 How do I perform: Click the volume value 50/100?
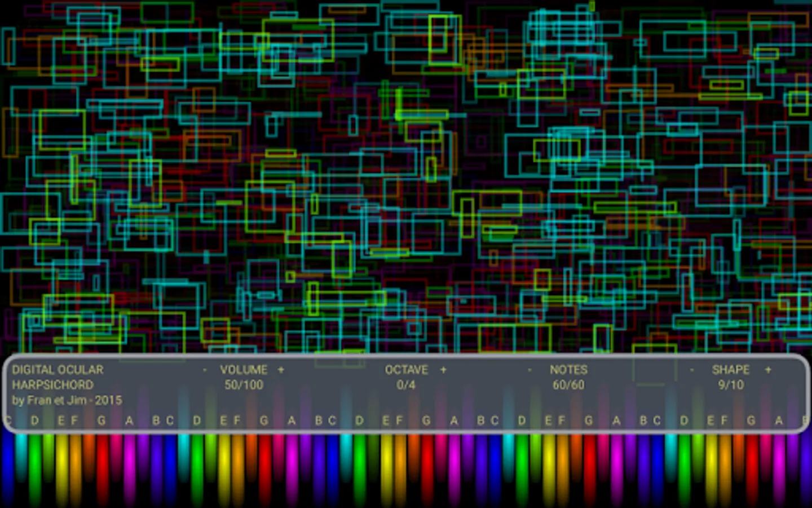244,385
